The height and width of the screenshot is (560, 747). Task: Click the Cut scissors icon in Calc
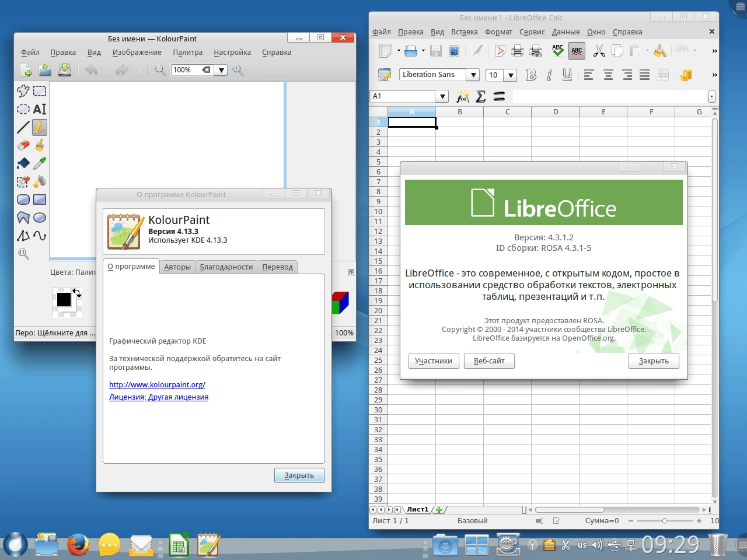point(599,51)
